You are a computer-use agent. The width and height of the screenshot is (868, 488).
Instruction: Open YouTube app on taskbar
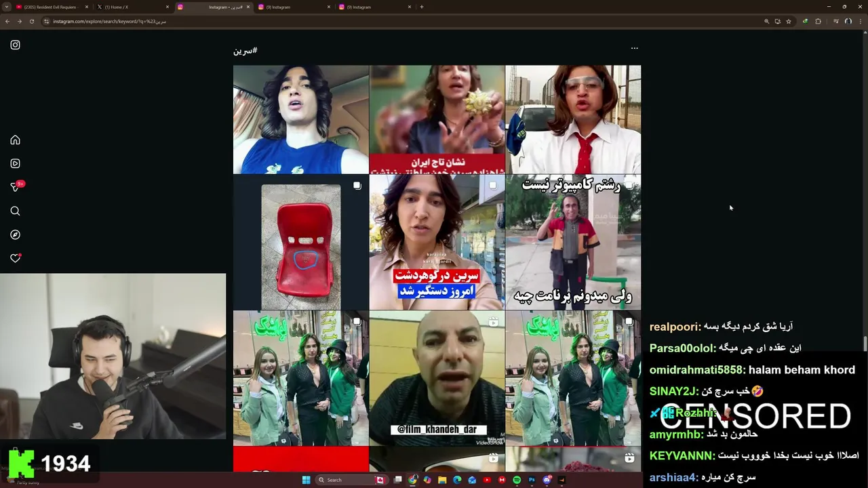487,480
